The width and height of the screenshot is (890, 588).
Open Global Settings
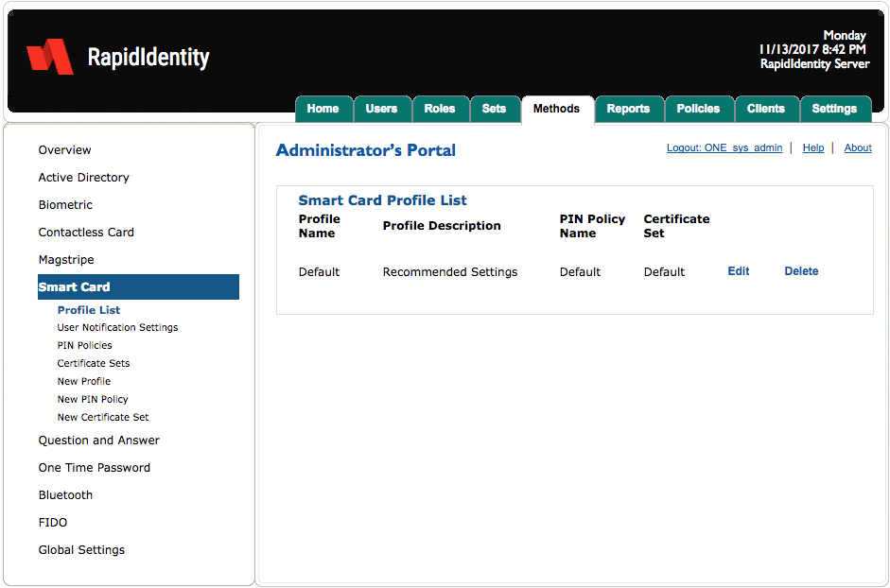pos(81,549)
